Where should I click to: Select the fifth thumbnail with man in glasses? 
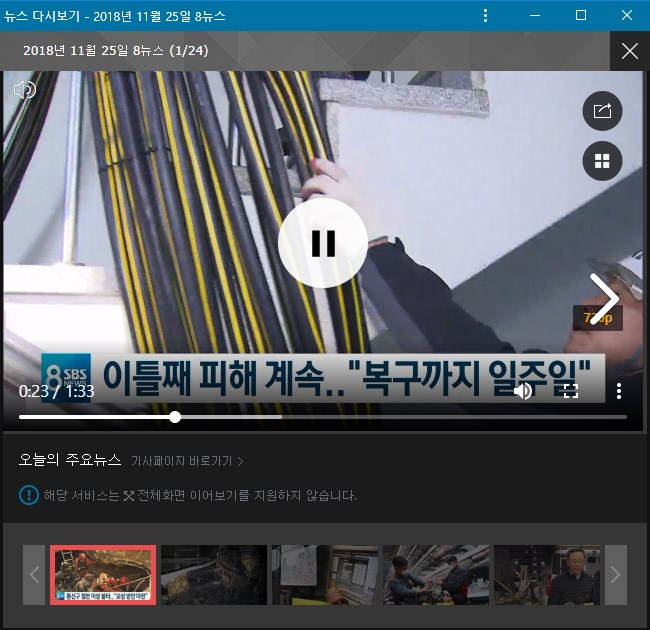point(547,575)
